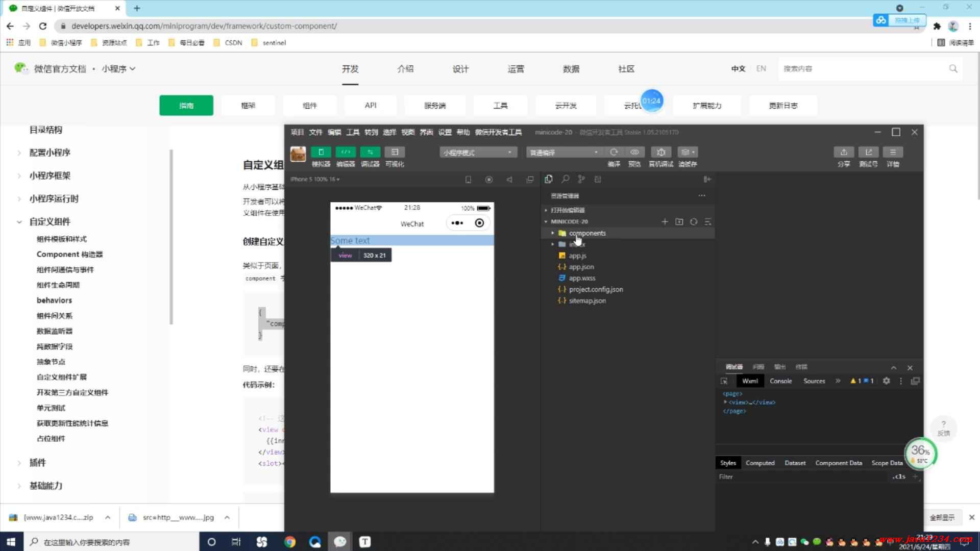The image size is (980, 551).
Task: Click the new file plus icon
Action: pos(665,221)
